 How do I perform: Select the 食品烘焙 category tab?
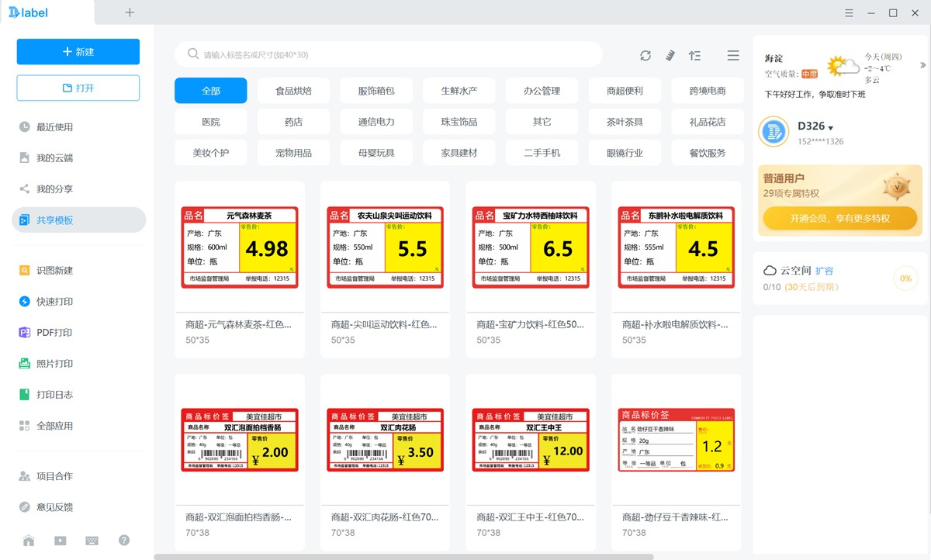point(293,91)
